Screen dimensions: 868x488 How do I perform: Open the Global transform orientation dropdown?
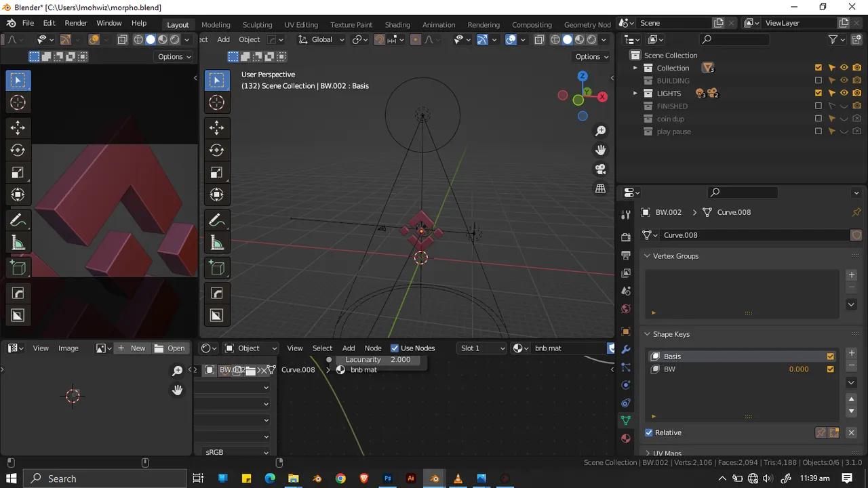click(321, 40)
